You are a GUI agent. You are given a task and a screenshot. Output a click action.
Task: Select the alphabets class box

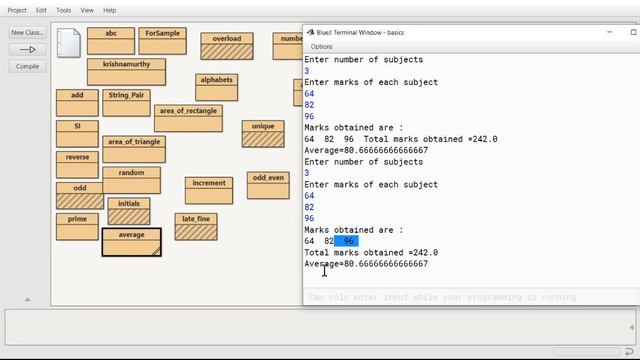(x=216, y=87)
